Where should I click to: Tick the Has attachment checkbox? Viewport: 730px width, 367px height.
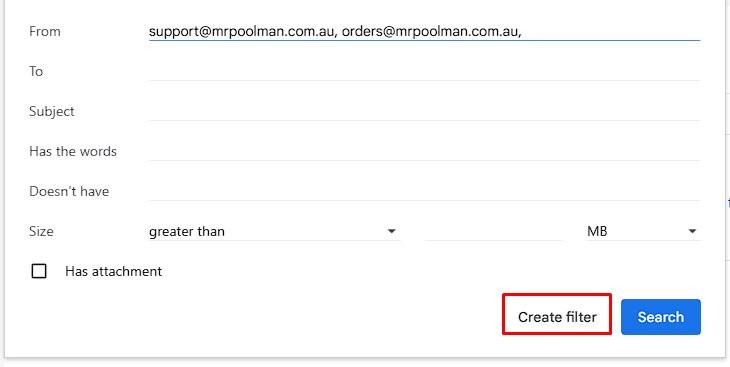click(x=39, y=271)
